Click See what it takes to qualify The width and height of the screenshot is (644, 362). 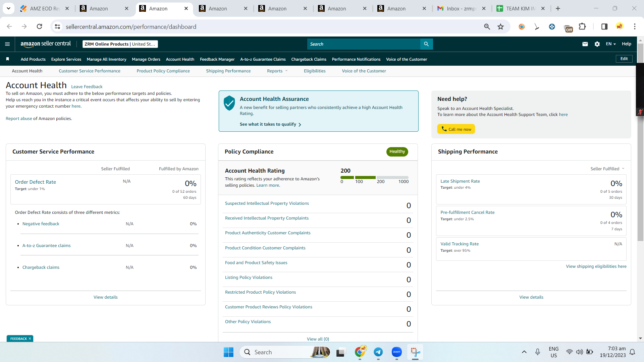pos(270,124)
